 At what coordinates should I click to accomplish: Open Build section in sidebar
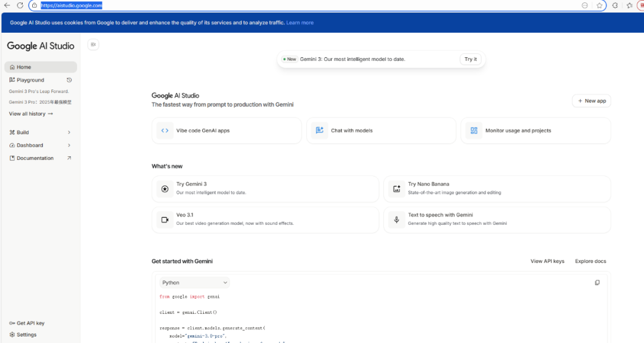41,132
